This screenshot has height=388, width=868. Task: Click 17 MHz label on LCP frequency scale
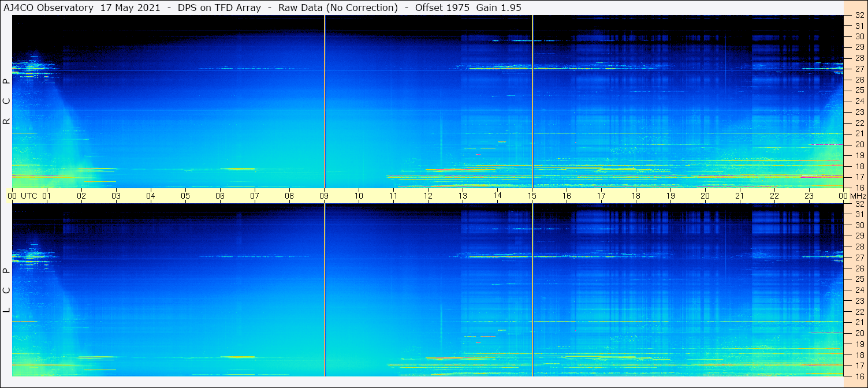coord(859,365)
